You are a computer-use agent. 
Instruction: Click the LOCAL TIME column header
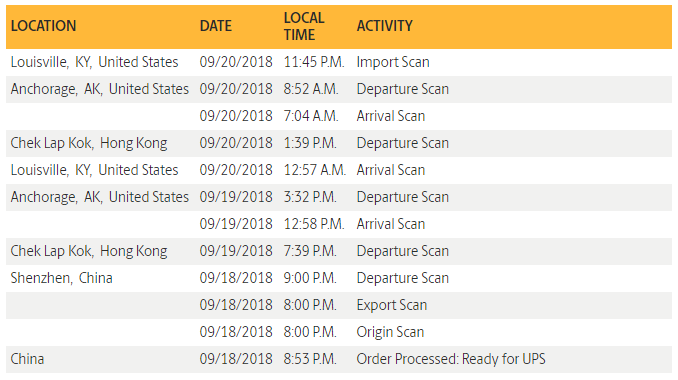(304, 26)
